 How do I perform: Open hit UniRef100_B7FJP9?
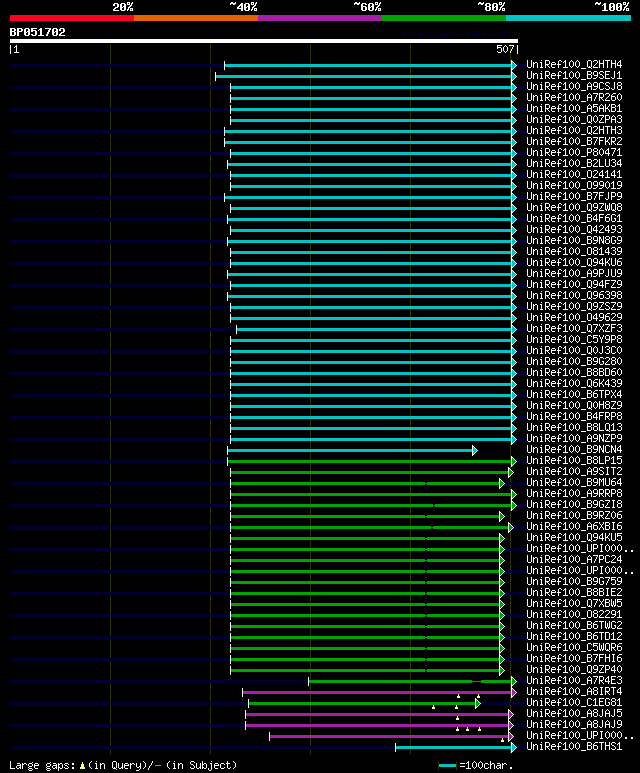point(574,197)
